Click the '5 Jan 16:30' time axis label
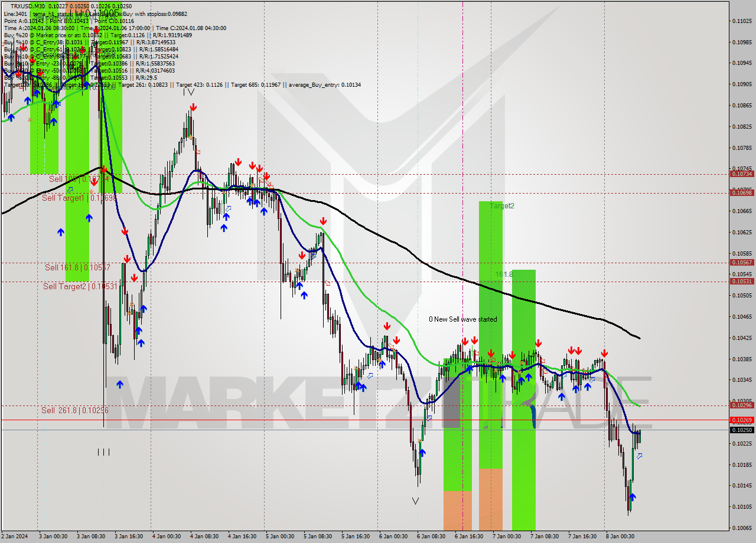The height and width of the screenshot is (543, 756). pos(355,537)
